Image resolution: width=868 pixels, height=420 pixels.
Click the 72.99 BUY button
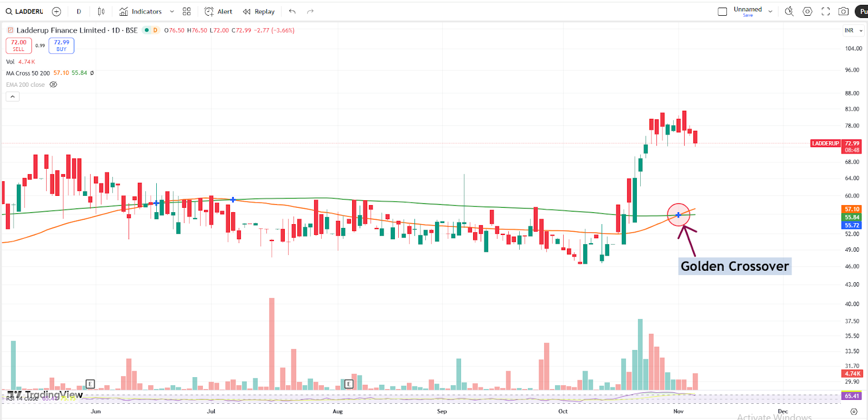(x=61, y=46)
